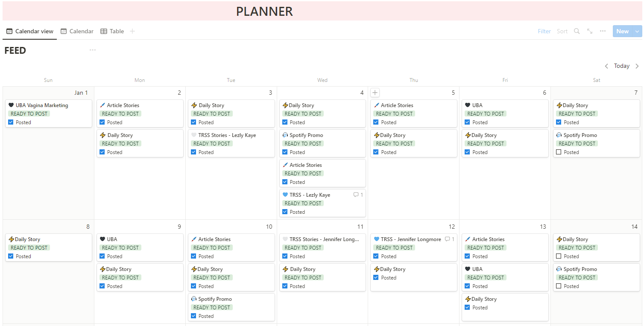Switch to the Table view tab
The width and height of the screenshot is (644, 326).
(112, 31)
